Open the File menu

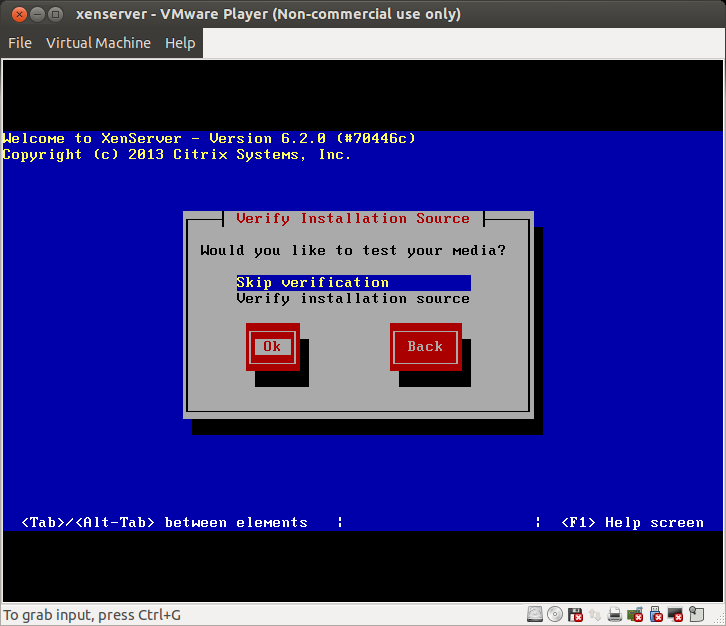click(20, 43)
